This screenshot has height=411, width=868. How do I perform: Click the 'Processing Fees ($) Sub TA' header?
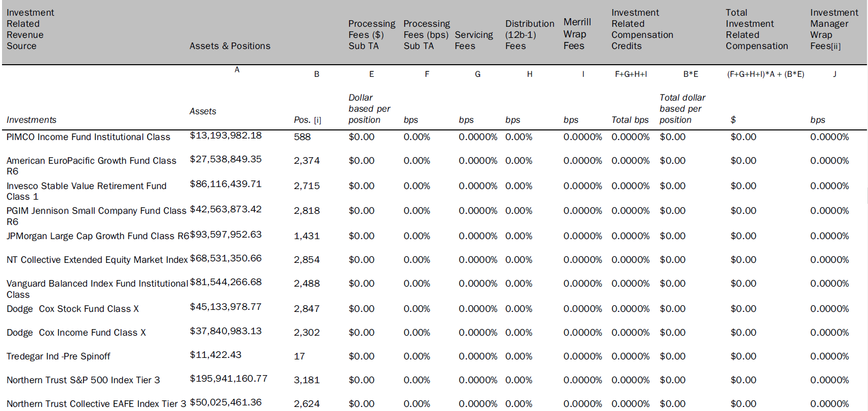(372, 35)
